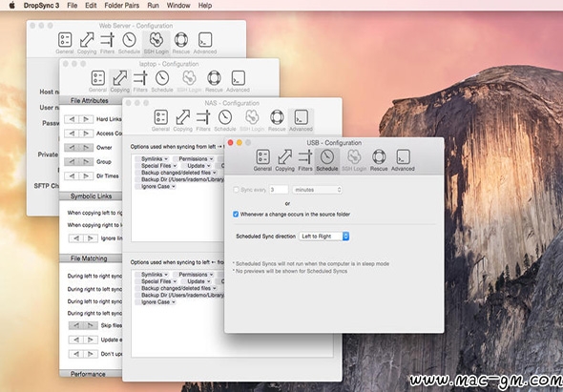Click the Rescue lifebuoy icon in USB window
Screen dimensions: 563x392
(x=379, y=160)
